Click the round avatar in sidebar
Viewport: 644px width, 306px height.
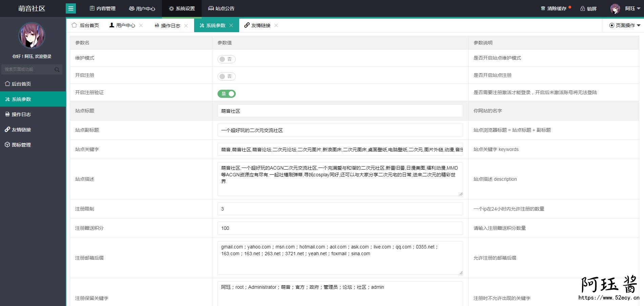tap(32, 36)
